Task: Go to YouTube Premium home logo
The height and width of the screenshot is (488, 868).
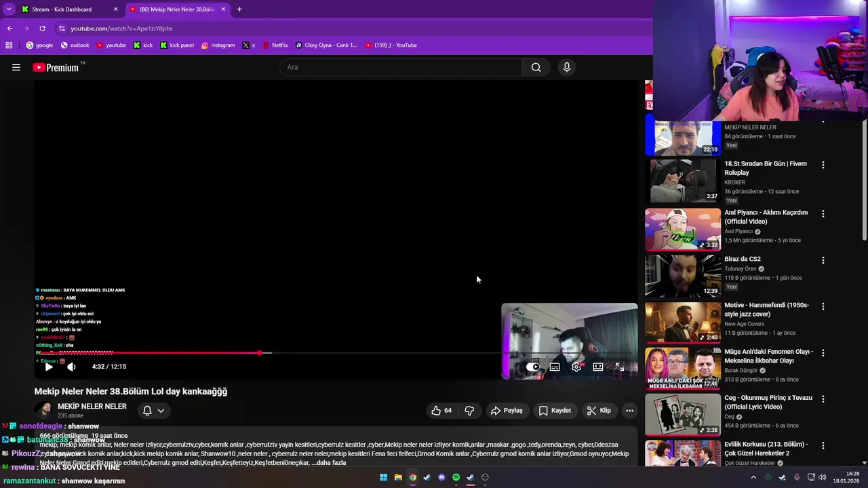Action: tap(56, 67)
